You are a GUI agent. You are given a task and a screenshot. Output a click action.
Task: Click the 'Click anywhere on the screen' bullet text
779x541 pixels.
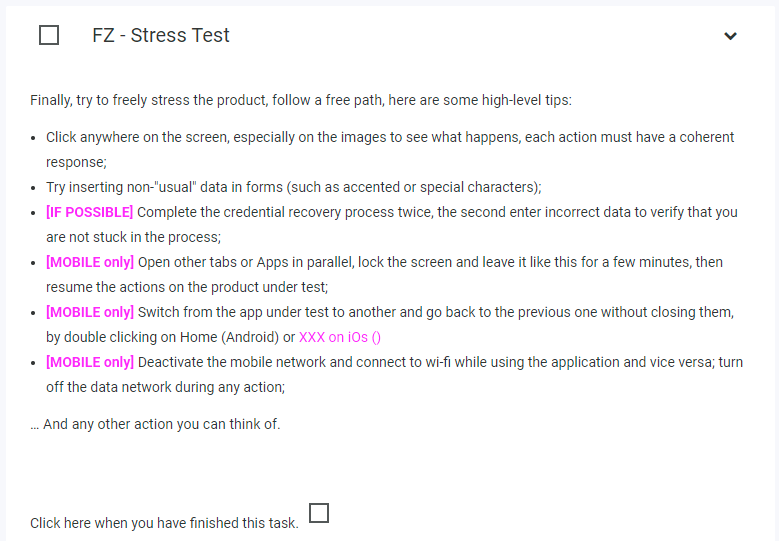click(x=390, y=150)
